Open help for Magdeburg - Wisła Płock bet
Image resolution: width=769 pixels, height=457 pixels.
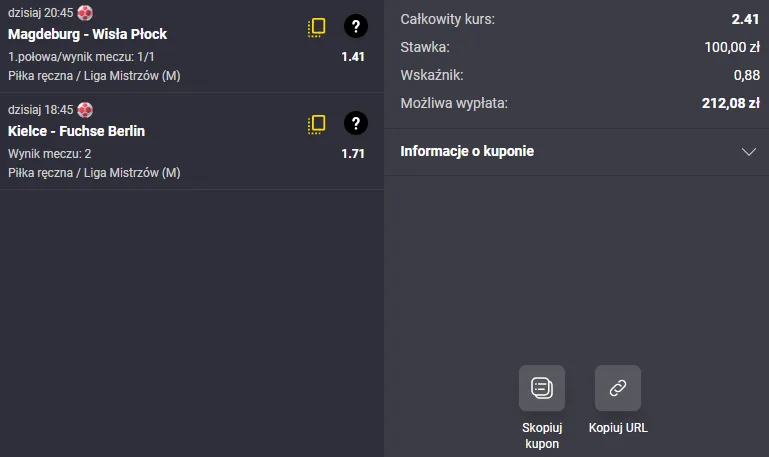[x=356, y=26]
